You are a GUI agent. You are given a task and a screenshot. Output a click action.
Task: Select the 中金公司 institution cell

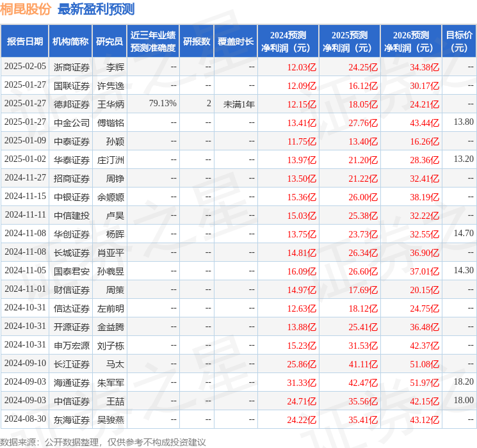[x=72, y=123]
